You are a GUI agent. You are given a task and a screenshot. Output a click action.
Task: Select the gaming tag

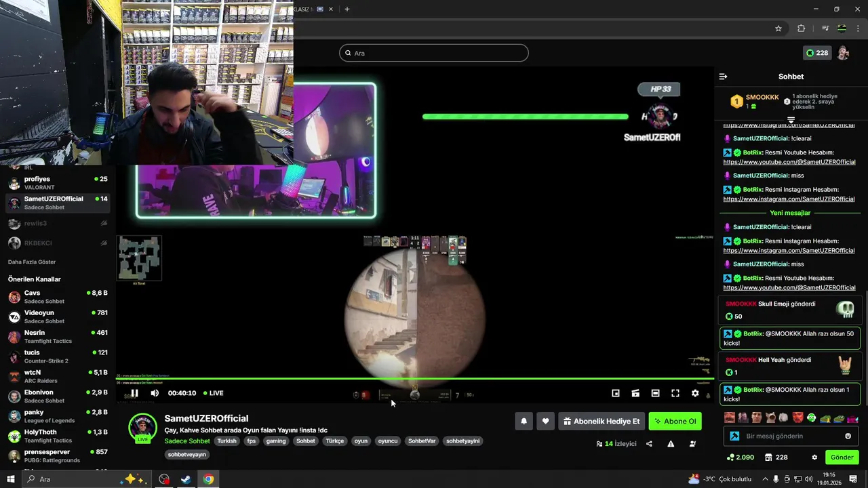point(276,441)
